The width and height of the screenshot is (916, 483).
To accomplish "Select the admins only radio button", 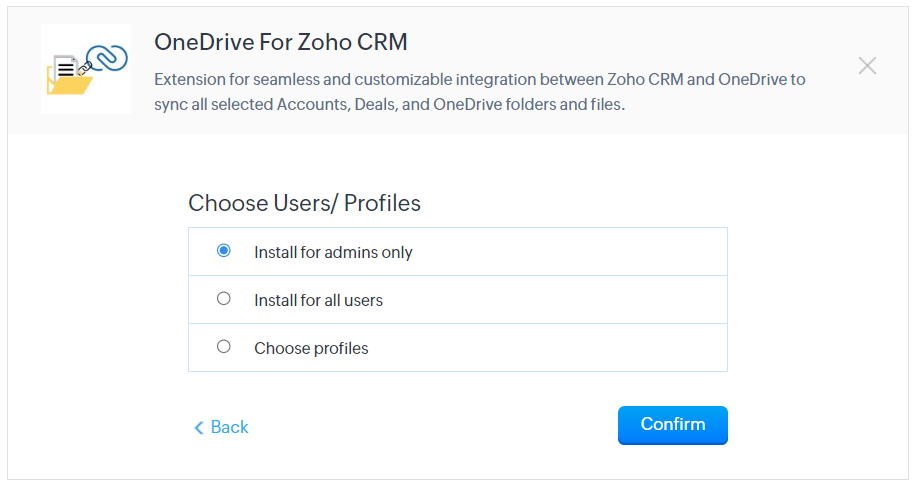I will point(223,251).
